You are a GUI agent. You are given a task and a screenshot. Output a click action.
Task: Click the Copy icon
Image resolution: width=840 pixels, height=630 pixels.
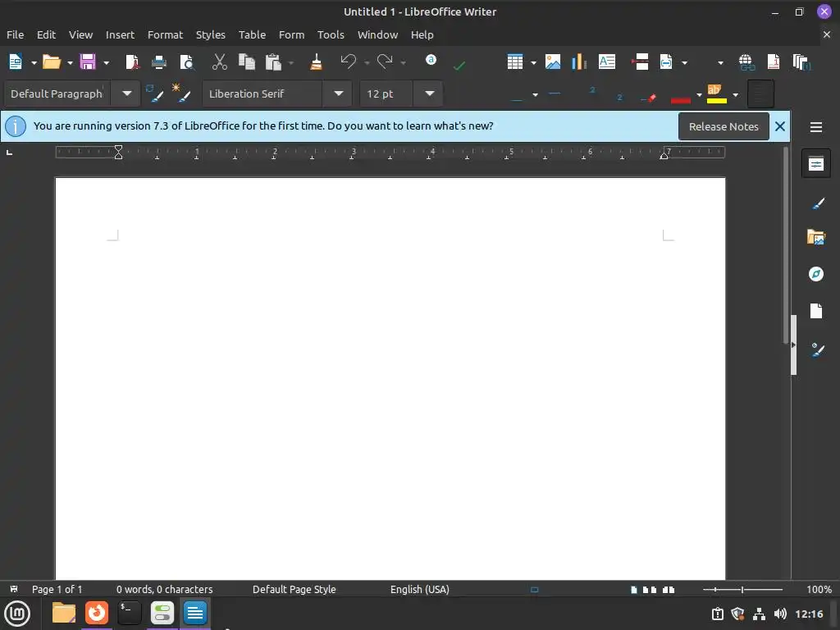point(246,62)
